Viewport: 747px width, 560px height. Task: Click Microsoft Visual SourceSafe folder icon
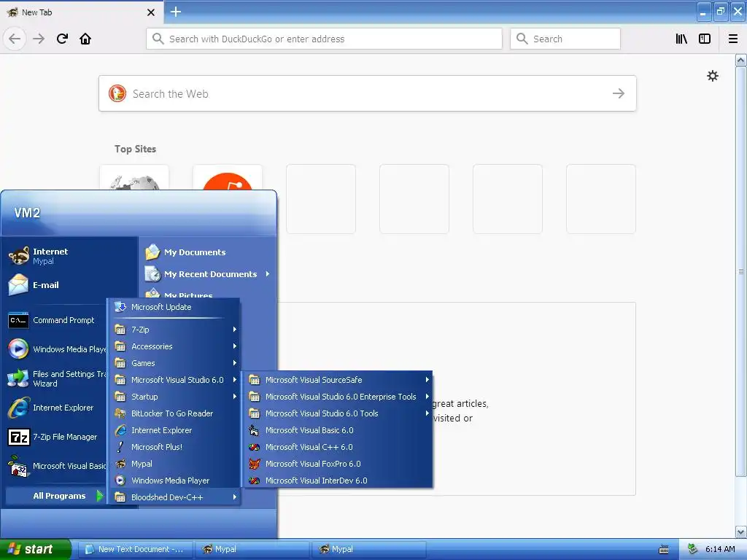point(255,379)
